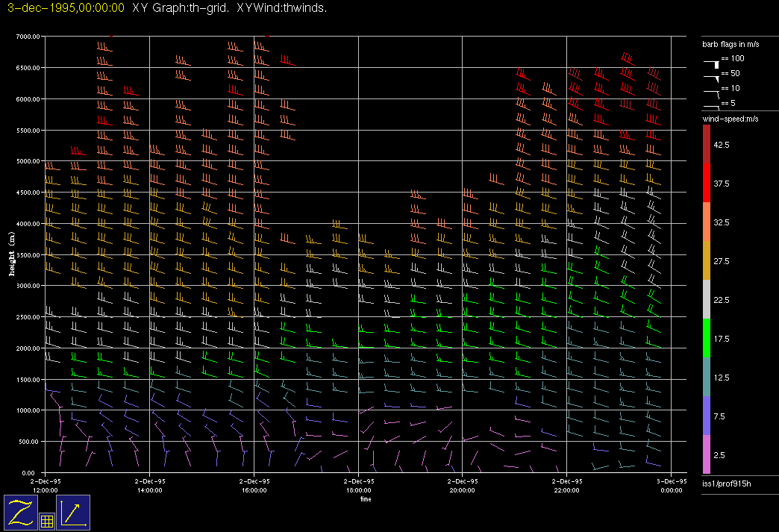Click the 50 m/s barb flag symbol

[x=712, y=75]
